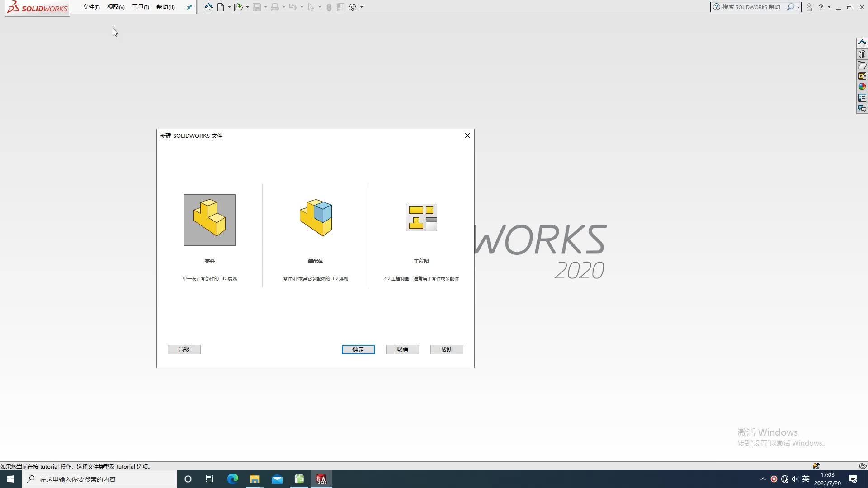The image size is (868, 488).
Task: Open the Windows action center notification icon
Action: tap(853, 479)
